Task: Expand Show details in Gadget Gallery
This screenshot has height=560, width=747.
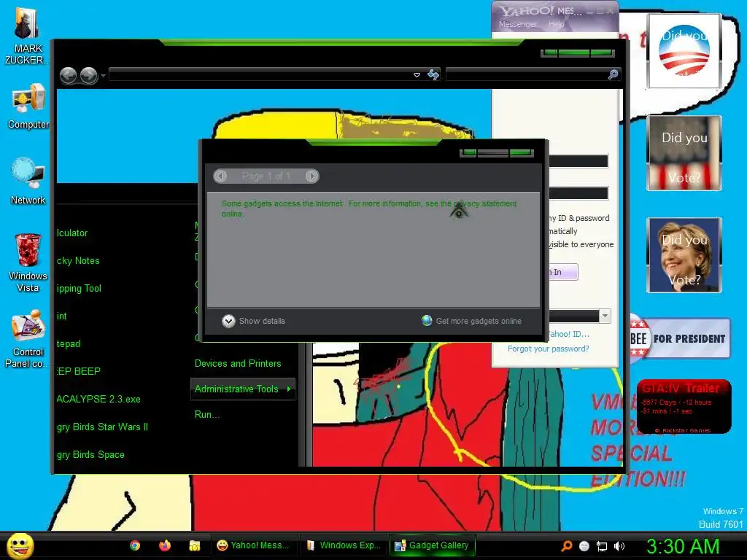Action: pos(253,321)
